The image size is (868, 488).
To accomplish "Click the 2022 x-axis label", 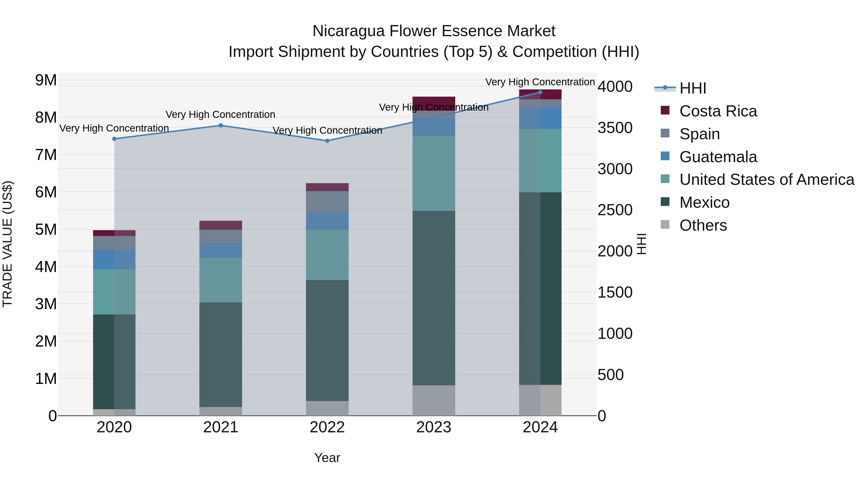I will (327, 427).
